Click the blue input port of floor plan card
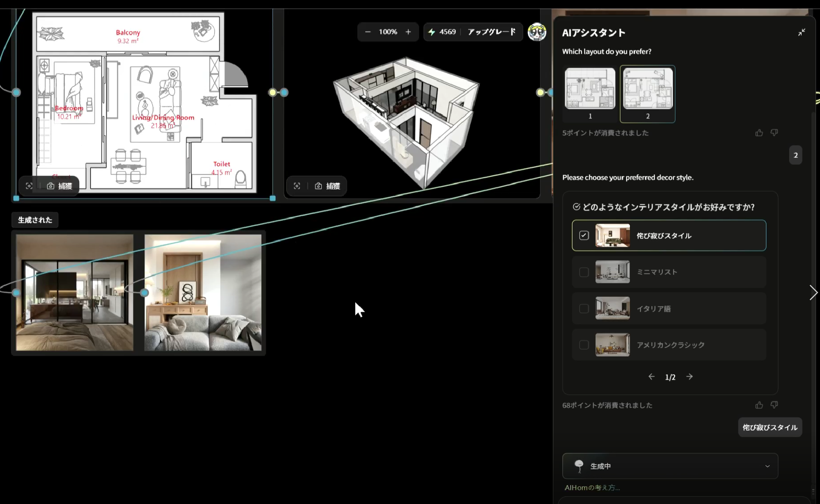 coord(16,92)
